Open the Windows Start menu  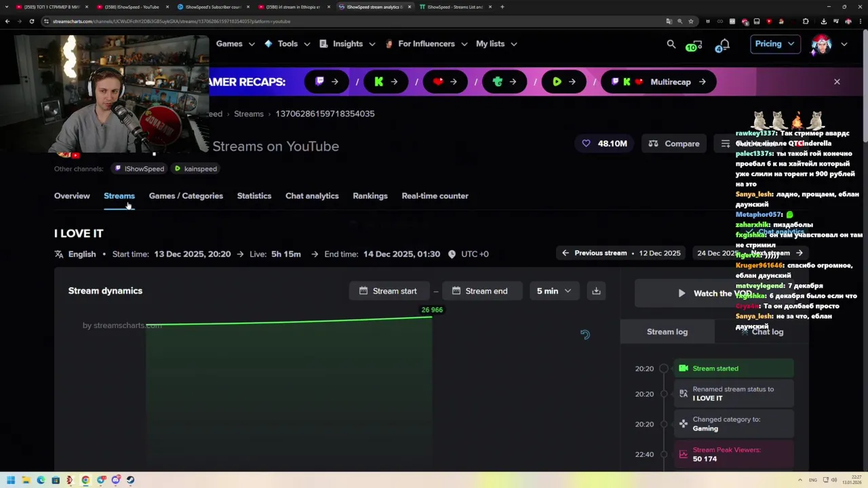click(x=11, y=480)
